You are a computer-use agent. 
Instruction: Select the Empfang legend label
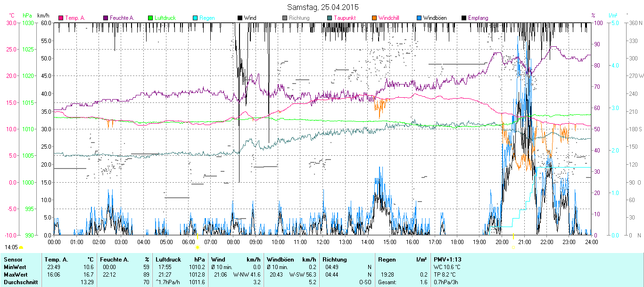pyautogui.click(x=478, y=18)
